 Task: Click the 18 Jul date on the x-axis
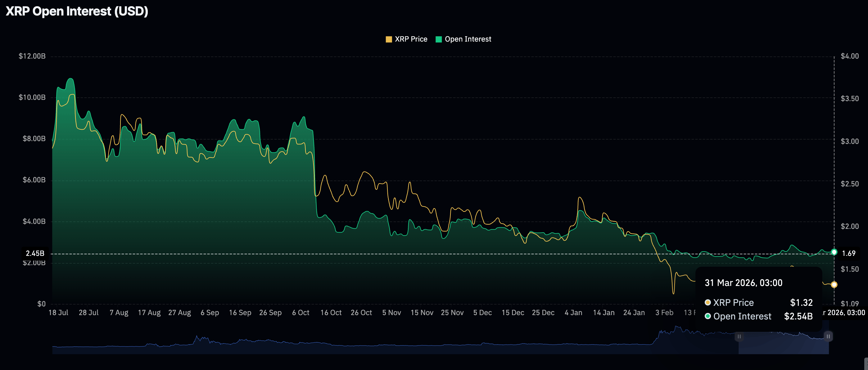click(x=58, y=312)
